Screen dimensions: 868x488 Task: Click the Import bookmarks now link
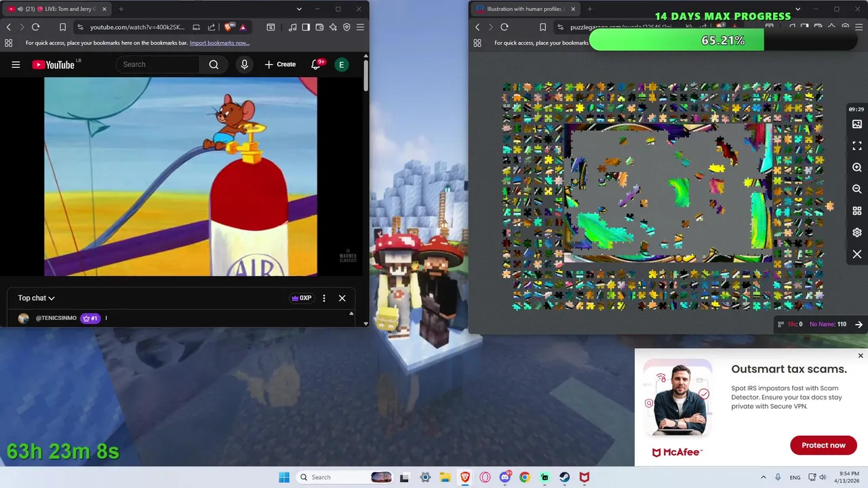click(x=220, y=43)
